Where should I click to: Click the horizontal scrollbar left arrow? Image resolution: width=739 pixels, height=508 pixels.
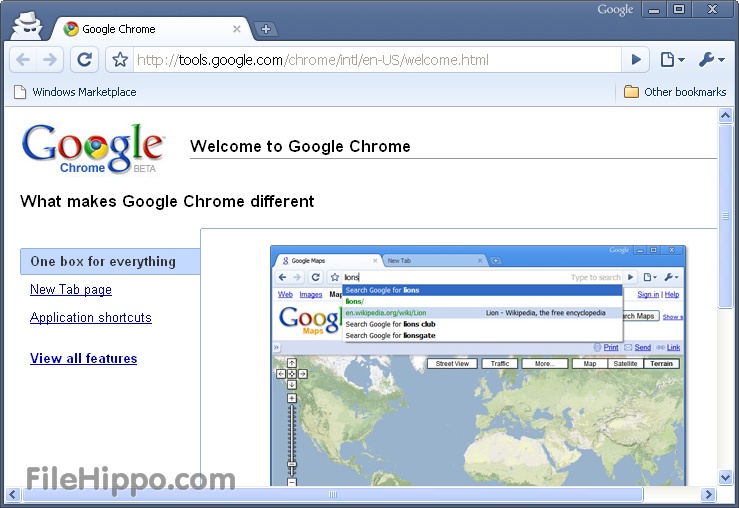[x=13, y=495]
